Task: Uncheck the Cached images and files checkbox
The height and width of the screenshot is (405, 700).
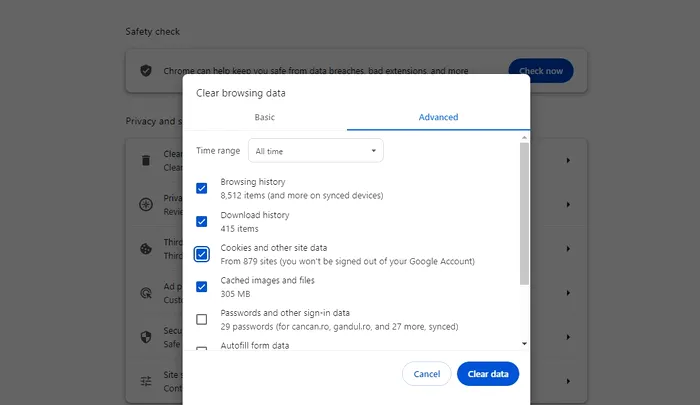Action: [202, 287]
